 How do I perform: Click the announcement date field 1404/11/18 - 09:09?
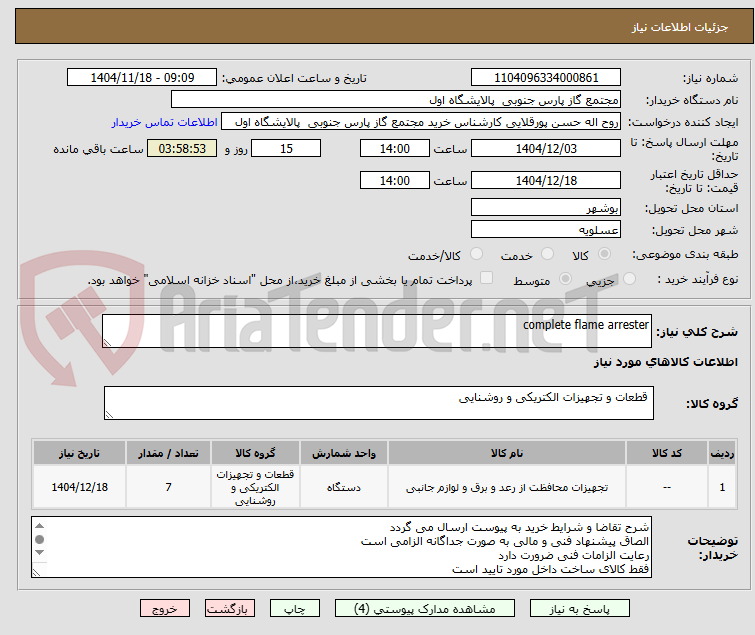(x=142, y=78)
